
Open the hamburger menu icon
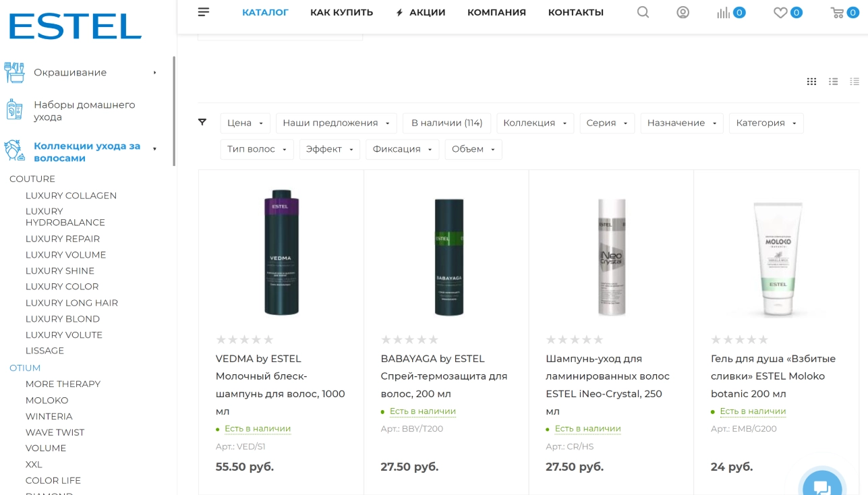pyautogui.click(x=204, y=12)
